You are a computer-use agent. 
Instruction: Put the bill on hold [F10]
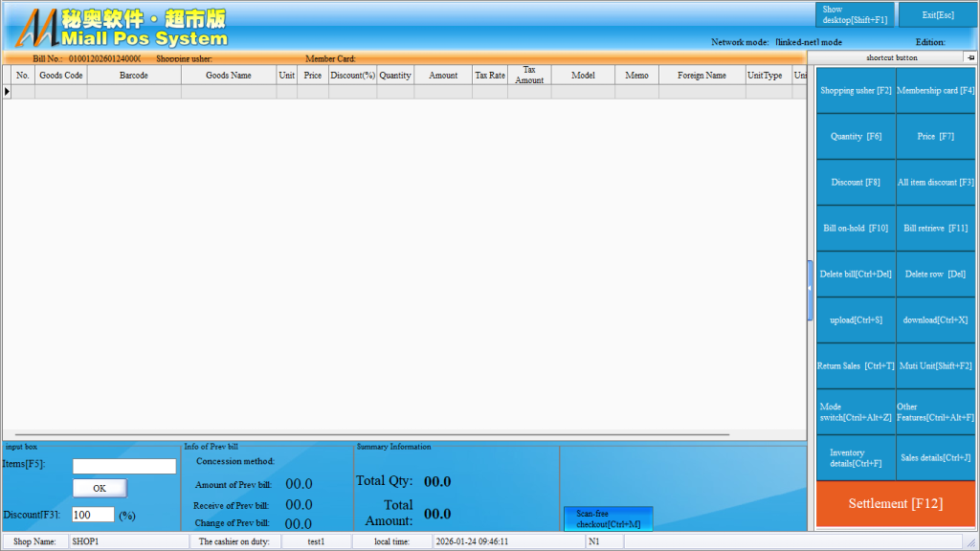pos(856,229)
